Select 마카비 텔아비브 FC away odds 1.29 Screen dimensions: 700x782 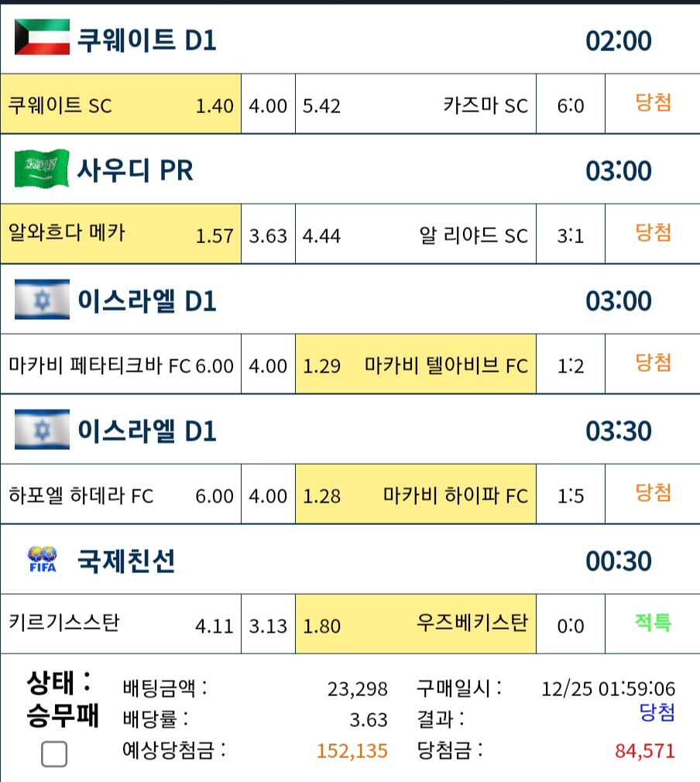(x=416, y=364)
